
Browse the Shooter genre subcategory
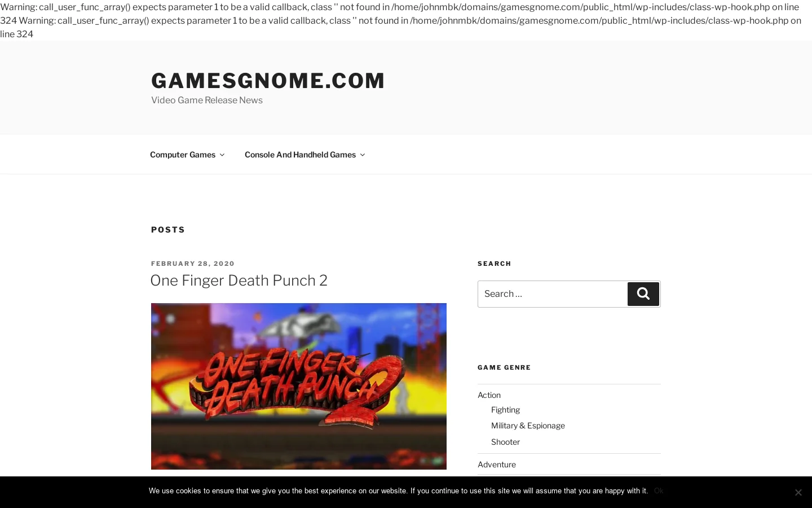(x=505, y=442)
